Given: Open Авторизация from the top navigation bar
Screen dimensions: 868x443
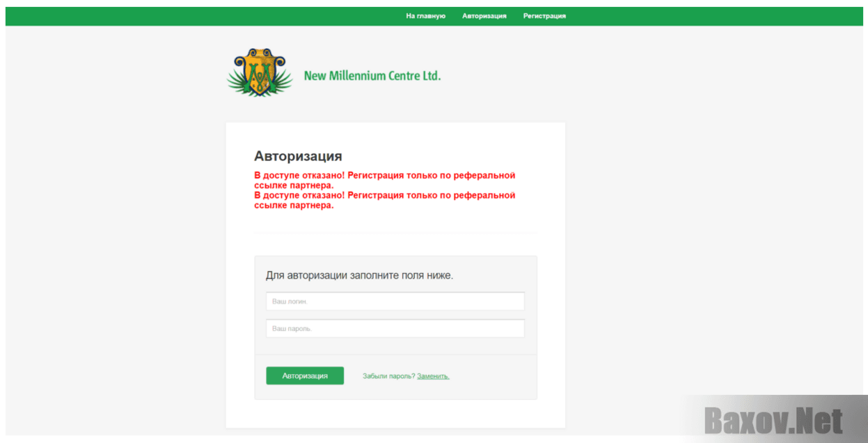Looking at the screenshot, I should tap(484, 16).
